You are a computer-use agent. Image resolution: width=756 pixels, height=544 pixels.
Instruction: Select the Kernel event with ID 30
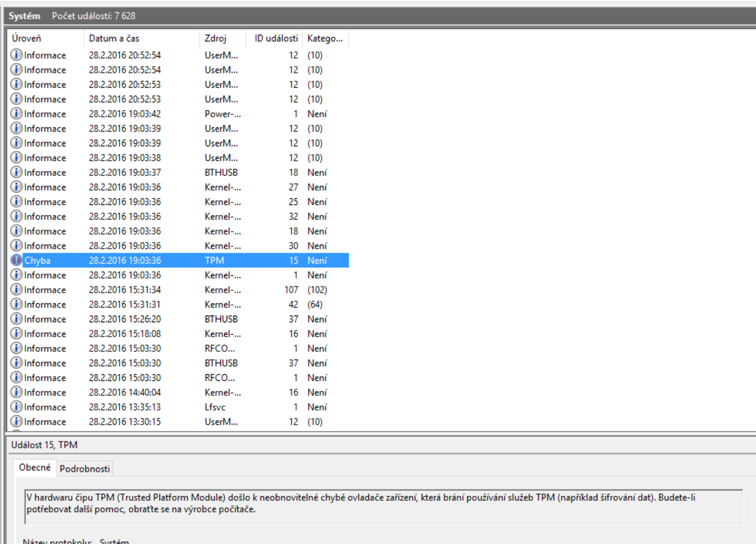coord(178,246)
